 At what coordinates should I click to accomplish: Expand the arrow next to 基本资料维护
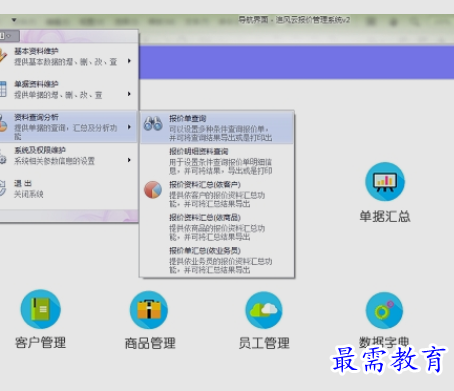[x=129, y=61]
